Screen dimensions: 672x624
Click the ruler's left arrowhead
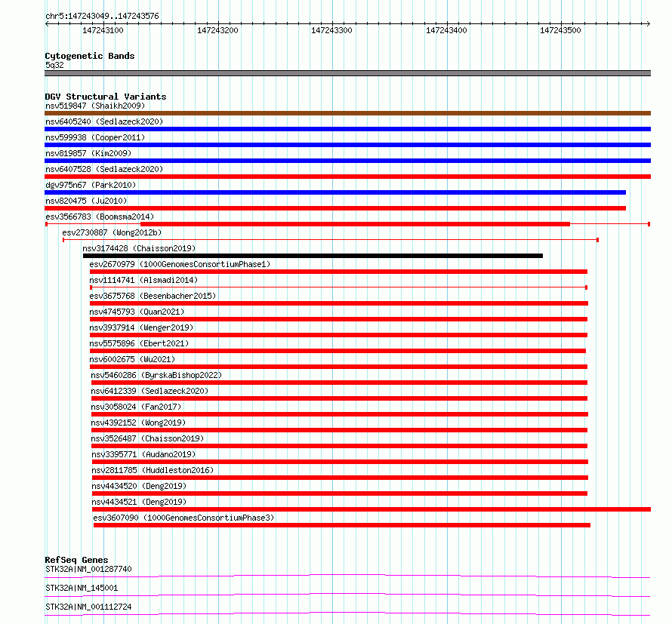coord(47,23)
